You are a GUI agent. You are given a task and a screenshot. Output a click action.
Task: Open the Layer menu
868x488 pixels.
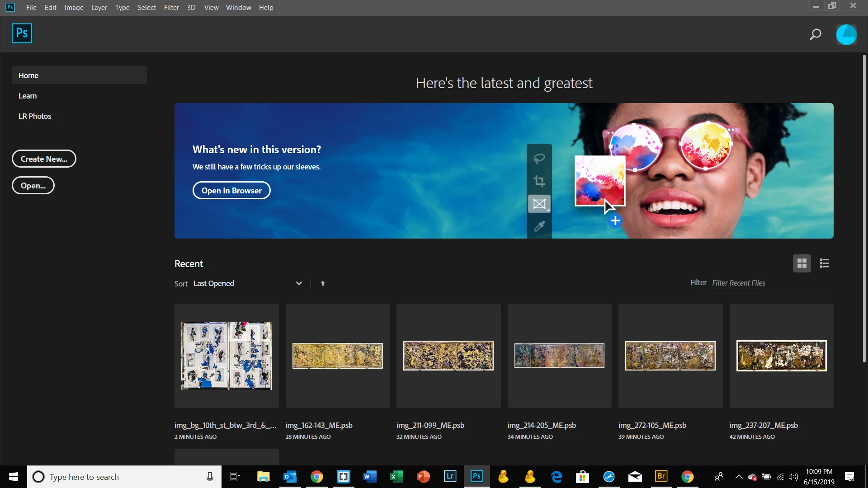click(x=99, y=7)
